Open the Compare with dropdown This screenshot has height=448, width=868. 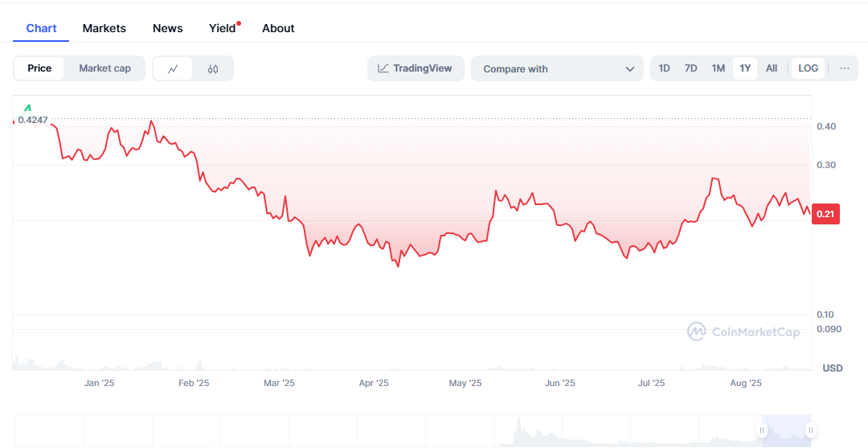click(557, 68)
